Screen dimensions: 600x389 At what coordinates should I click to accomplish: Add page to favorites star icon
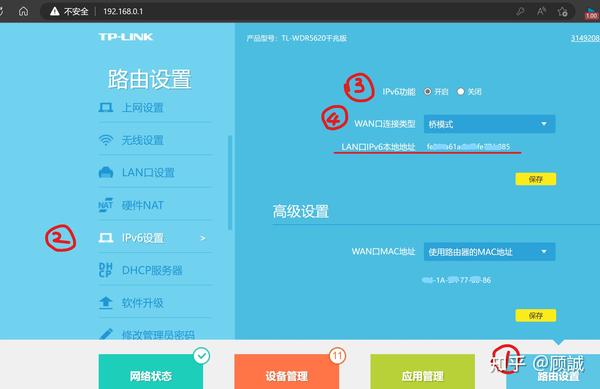(x=562, y=11)
